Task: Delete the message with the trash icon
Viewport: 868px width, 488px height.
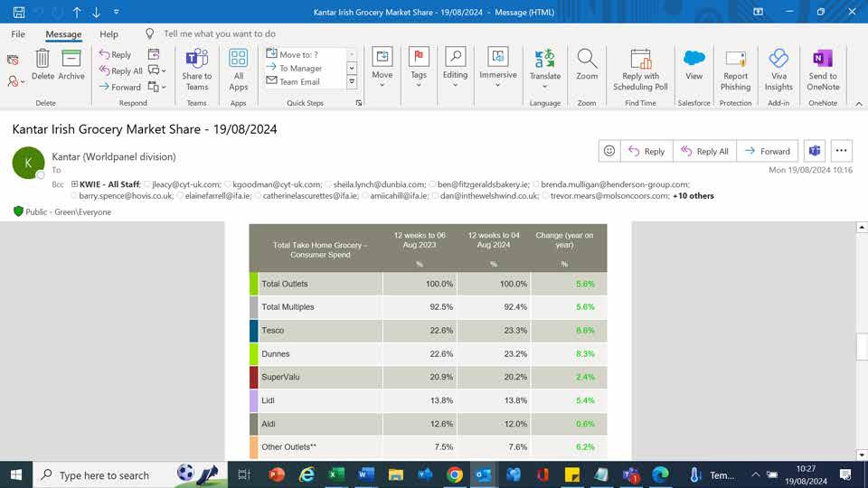Action: click(42, 64)
